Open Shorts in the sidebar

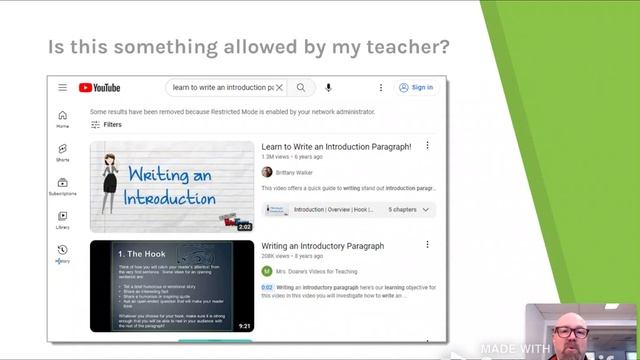click(62, 153)
